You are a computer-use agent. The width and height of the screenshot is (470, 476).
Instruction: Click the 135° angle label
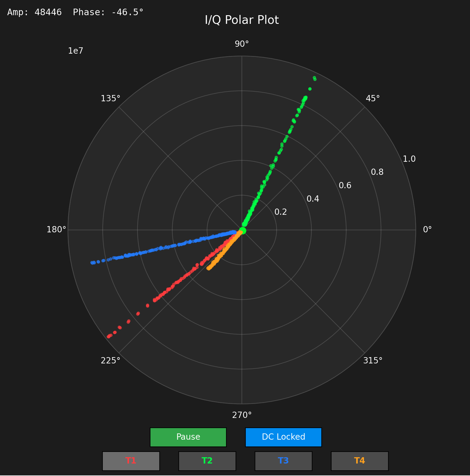click(x=111, y=98)
